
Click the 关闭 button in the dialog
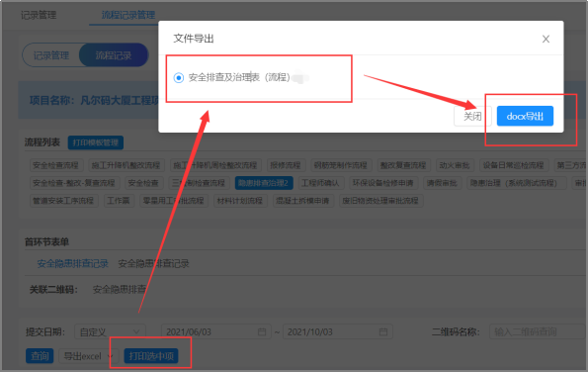[472, 116]
